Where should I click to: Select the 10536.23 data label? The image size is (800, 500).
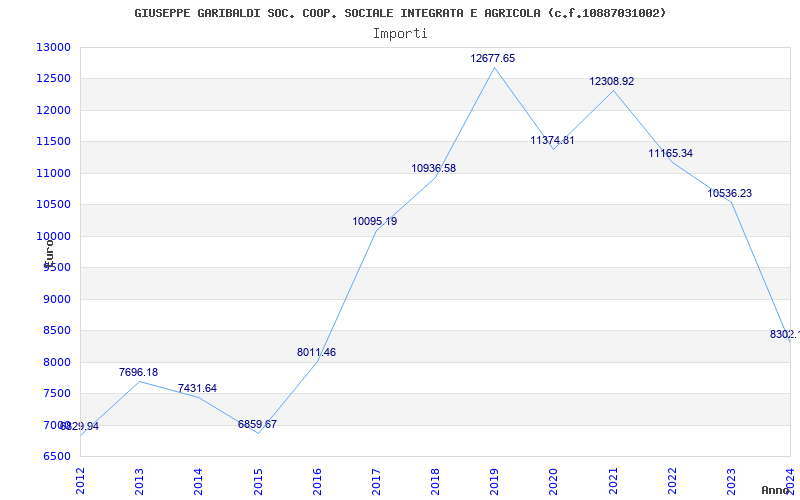[729, 193]
